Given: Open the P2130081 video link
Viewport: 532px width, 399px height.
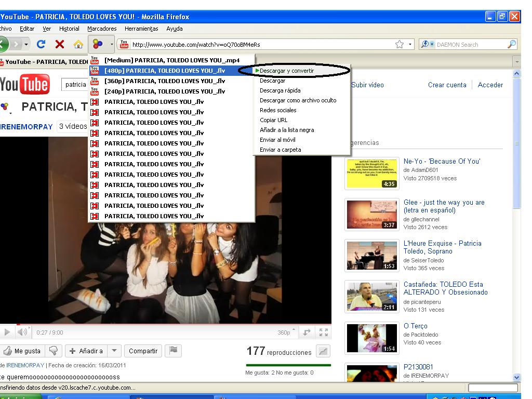Looking at the screenshot, I should (418, 367).
